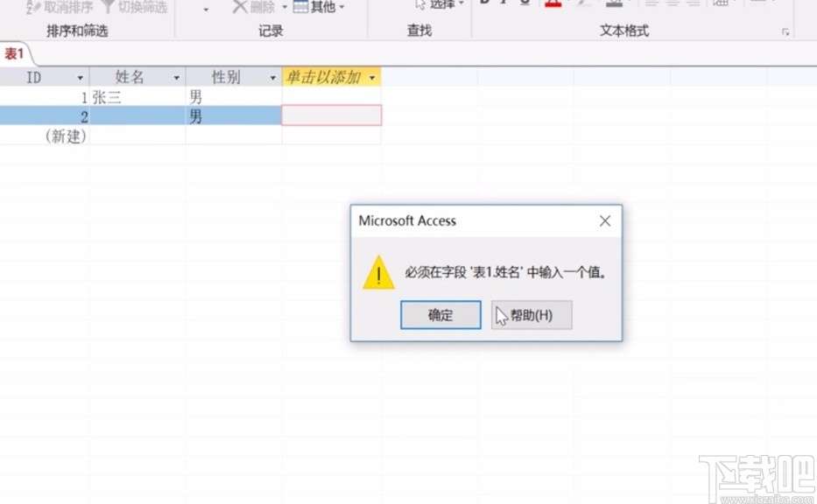Open the 其他 (More) dropdown
The height and width of the screenshot is (504, 817).
[320, 5]
